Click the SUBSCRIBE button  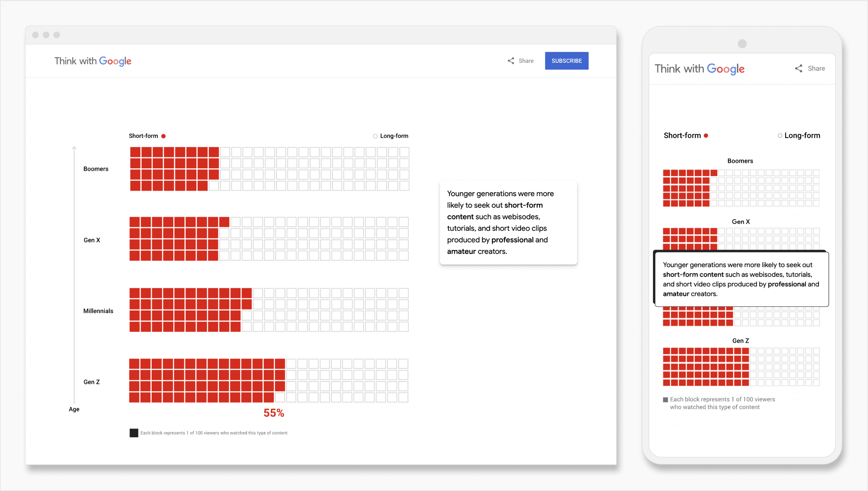(566, 61)
